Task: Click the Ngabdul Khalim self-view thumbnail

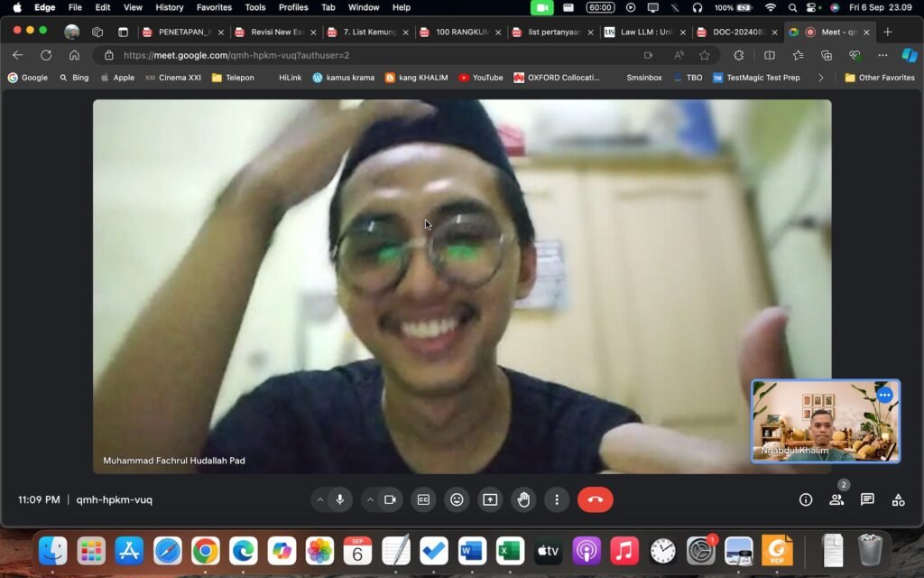Action: pos(826,421)
